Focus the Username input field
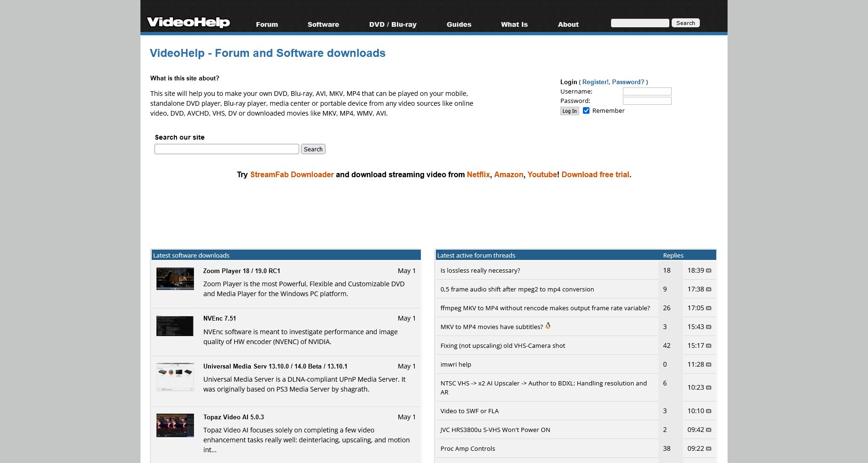The width and height of the screenshot is (868, 463). click(647, 92)
